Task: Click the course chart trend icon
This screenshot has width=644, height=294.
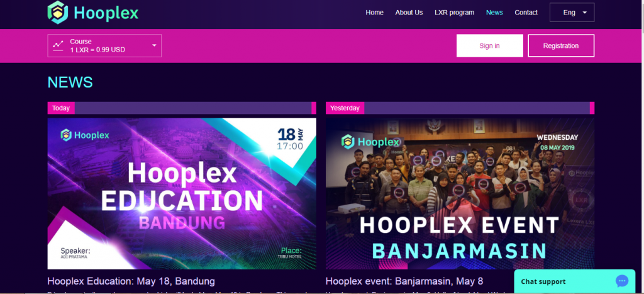Action: [58, 45]
